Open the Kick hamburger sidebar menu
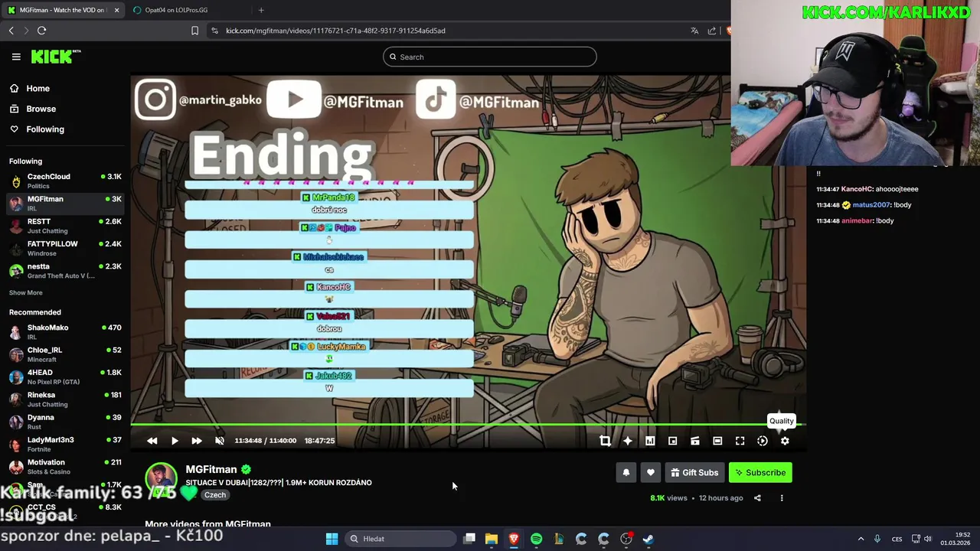 pos(16,57)
